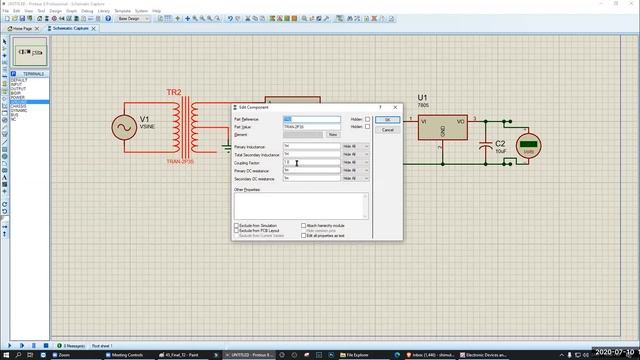This screenshot has width=640, height=360.
Task: Toggle Hidden checkbox for Part Reference
Action: (367, 119)
